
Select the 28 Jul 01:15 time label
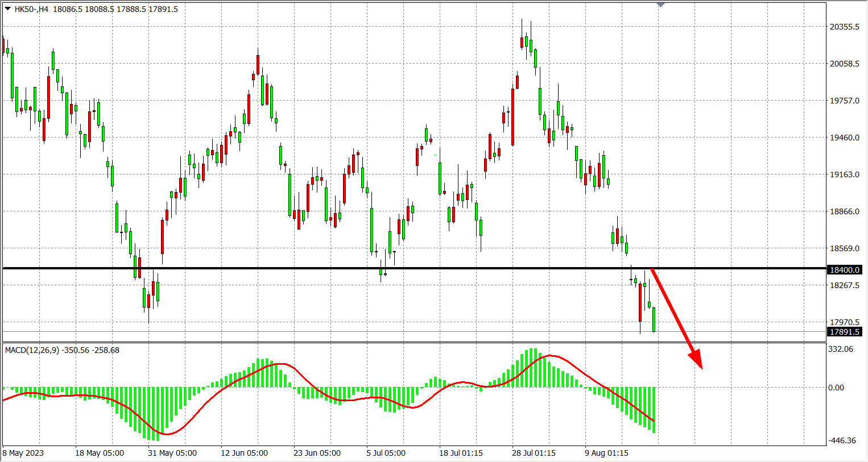pyautogui.click(x=534, y=453)
